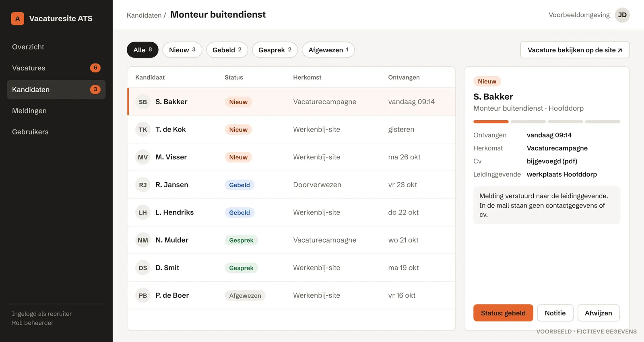
Task: Click the last grey progress step segment
Action: click(x=603, y=122)
